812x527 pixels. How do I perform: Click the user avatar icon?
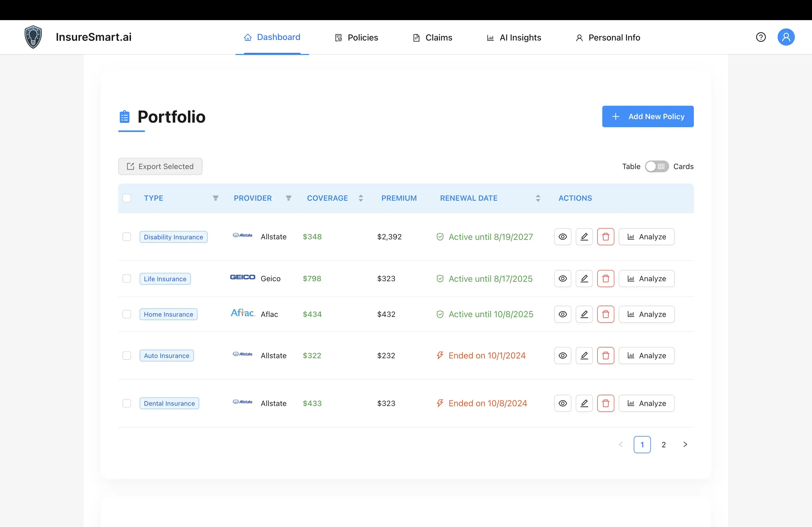coord(786,37)
